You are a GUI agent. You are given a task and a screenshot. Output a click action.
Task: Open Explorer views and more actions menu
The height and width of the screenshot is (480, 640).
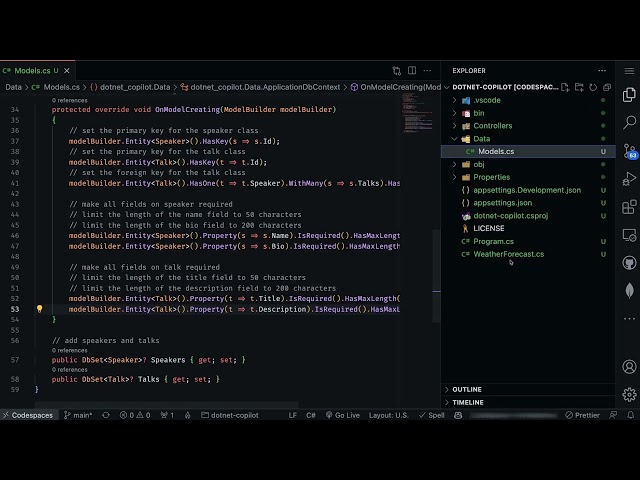[x=602, y=71]
